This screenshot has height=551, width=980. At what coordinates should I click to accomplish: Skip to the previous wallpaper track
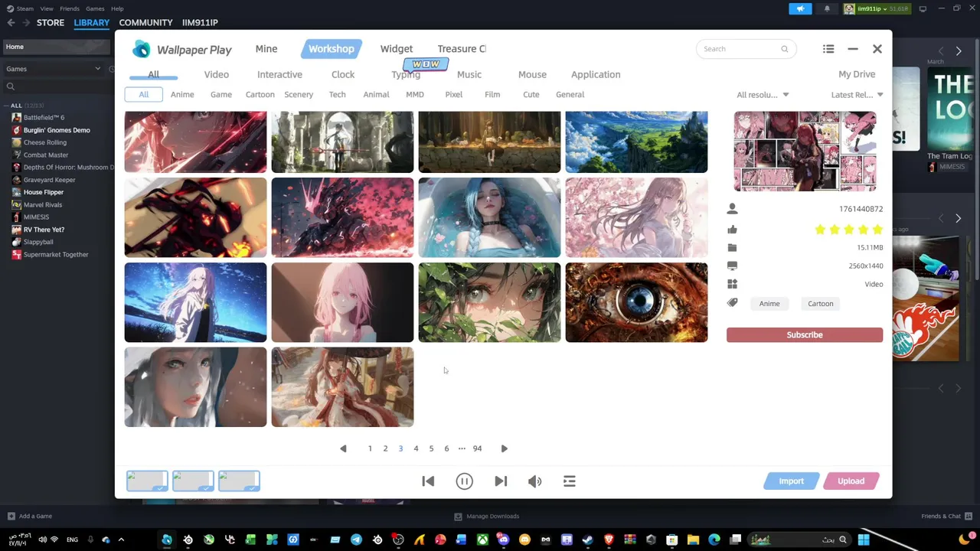tap(428, 481)
